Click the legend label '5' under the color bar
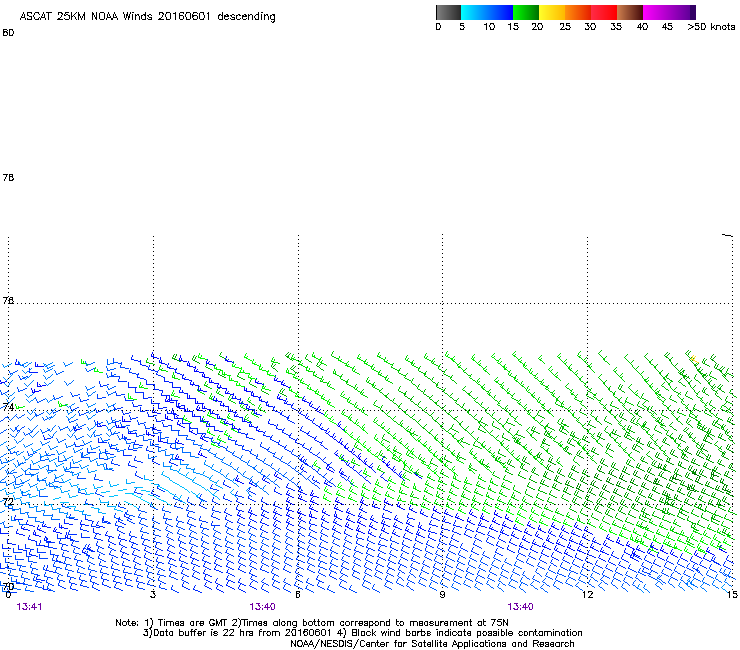The height and width of the screenshot is (650, 740). [x=462, y=27]
